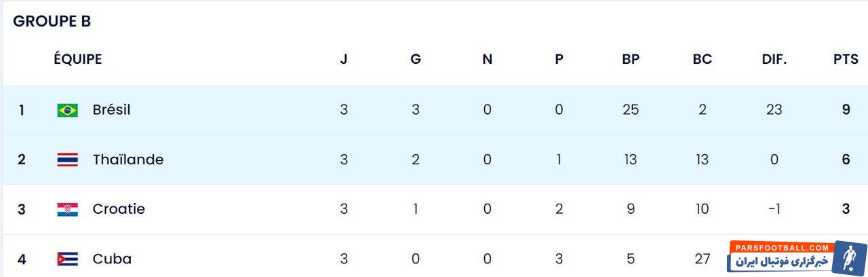Viewport: 868px width, 277px height.
Task: Click the Cuba flag icon
Action: tap(67, 259)
